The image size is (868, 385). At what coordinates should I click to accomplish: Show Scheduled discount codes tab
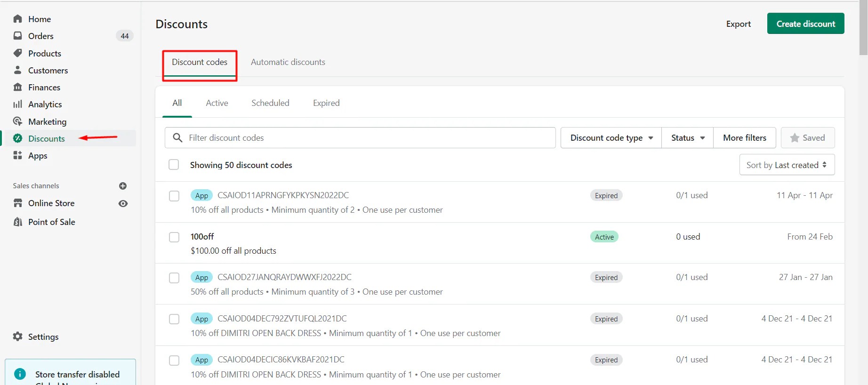click(270, 103)
